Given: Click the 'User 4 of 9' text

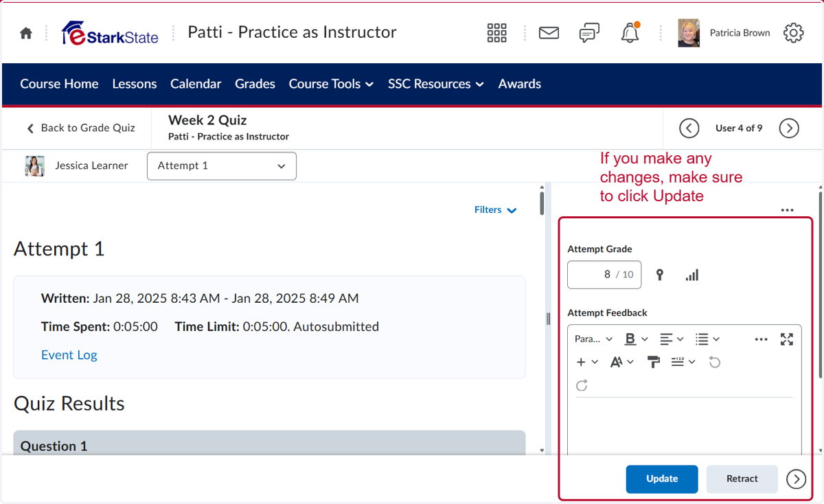Looking at the screenshot, I should 739,128.
